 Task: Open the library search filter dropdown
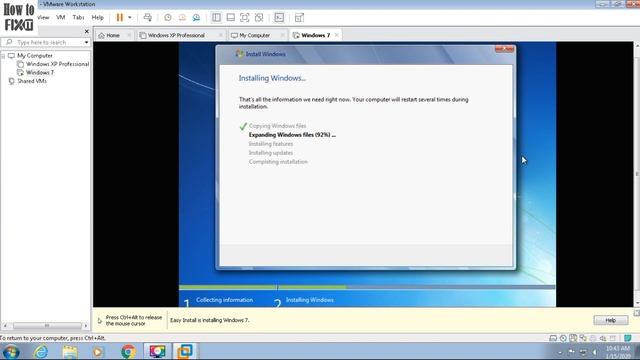click(x=87, y=42)
